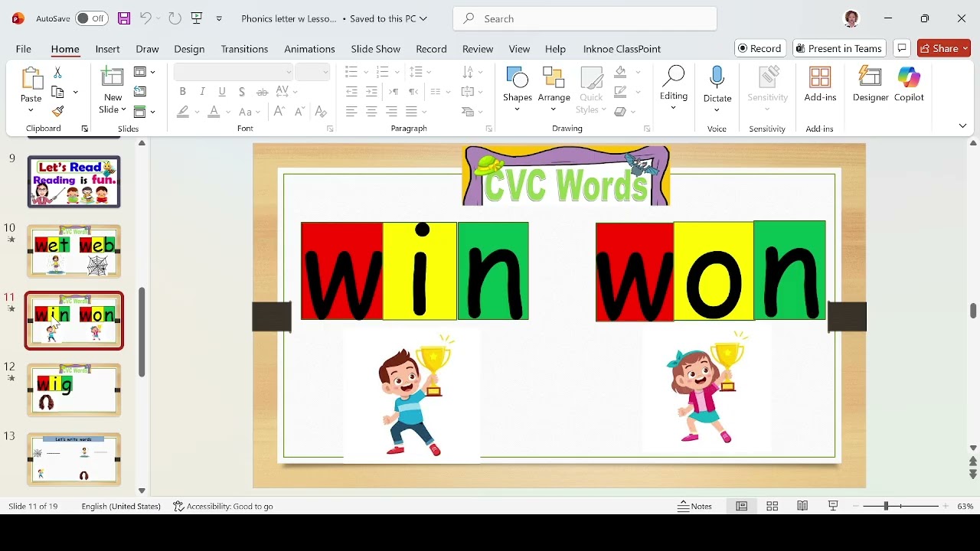Click the Record button
This screenshot has height=551, width=980.
tap(760, 48)
